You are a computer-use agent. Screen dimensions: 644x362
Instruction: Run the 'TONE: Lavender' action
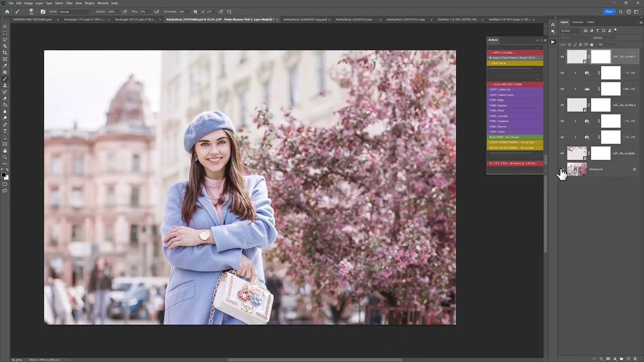point(515,116)
